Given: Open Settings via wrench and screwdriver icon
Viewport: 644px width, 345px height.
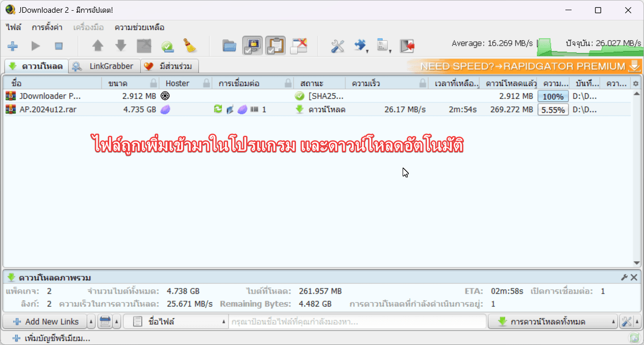Looking at the screenshot, I should [x=337, y=46].
